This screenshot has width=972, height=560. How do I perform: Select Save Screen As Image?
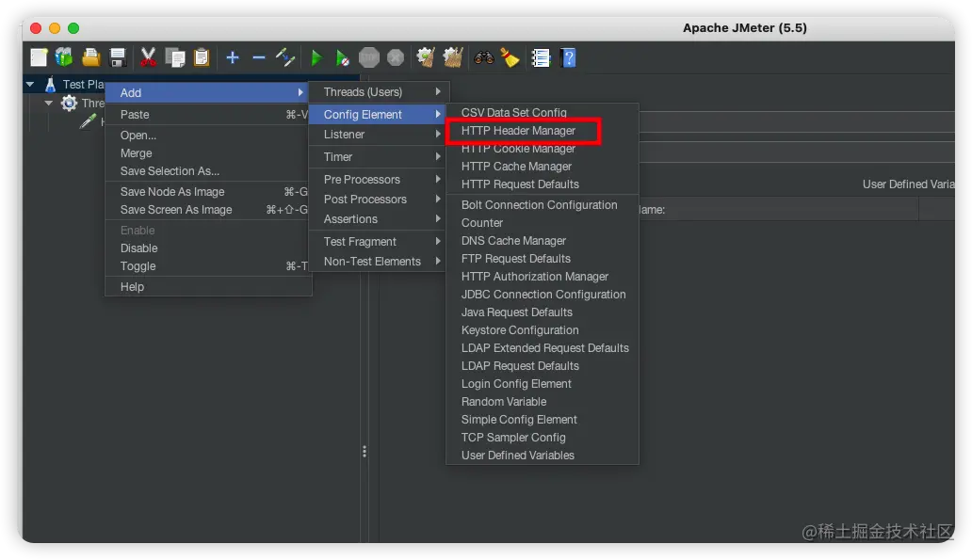207,210
